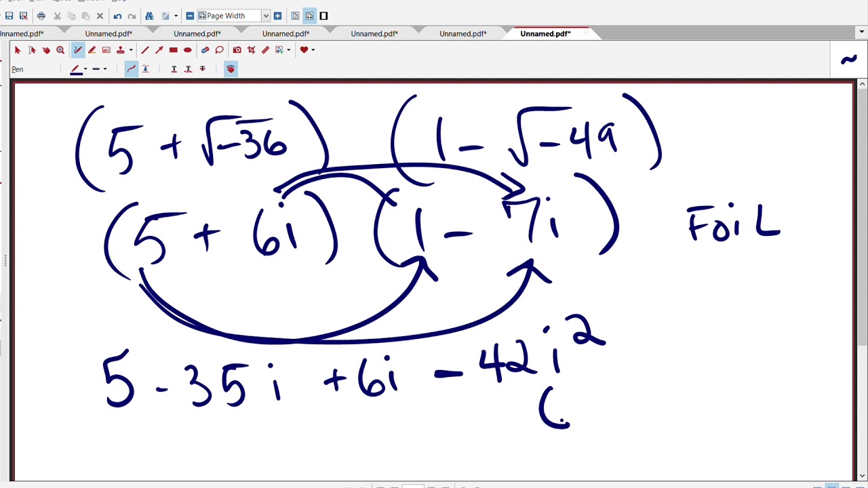The height and width of the screenshot is (488, 868).
Task: Select the Text box tool
Action: point(106,50)
